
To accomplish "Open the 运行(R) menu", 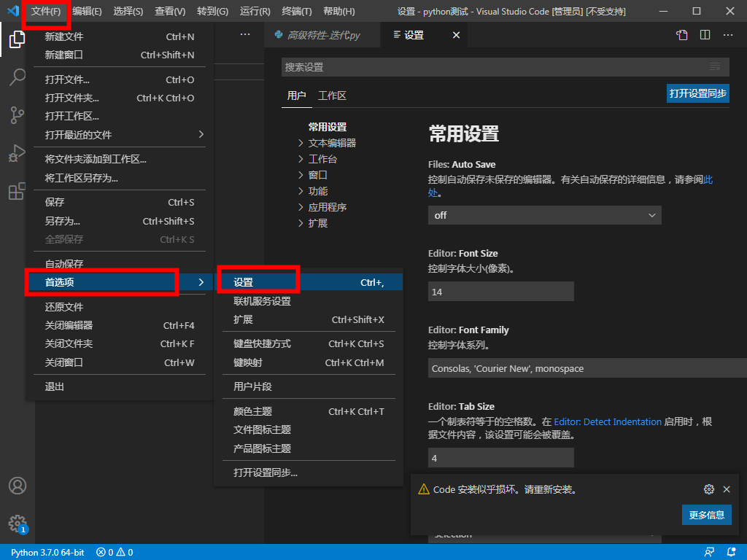I will (x=255, y=11).
